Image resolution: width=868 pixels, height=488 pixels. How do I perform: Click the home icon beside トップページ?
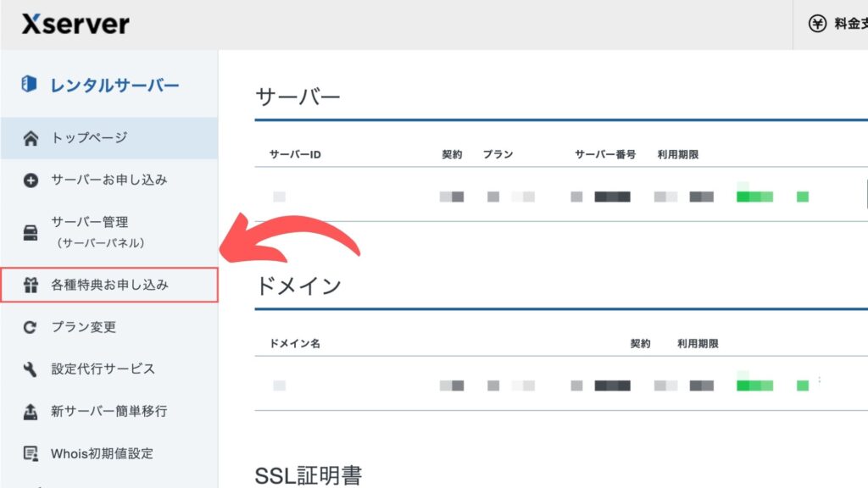31,138
